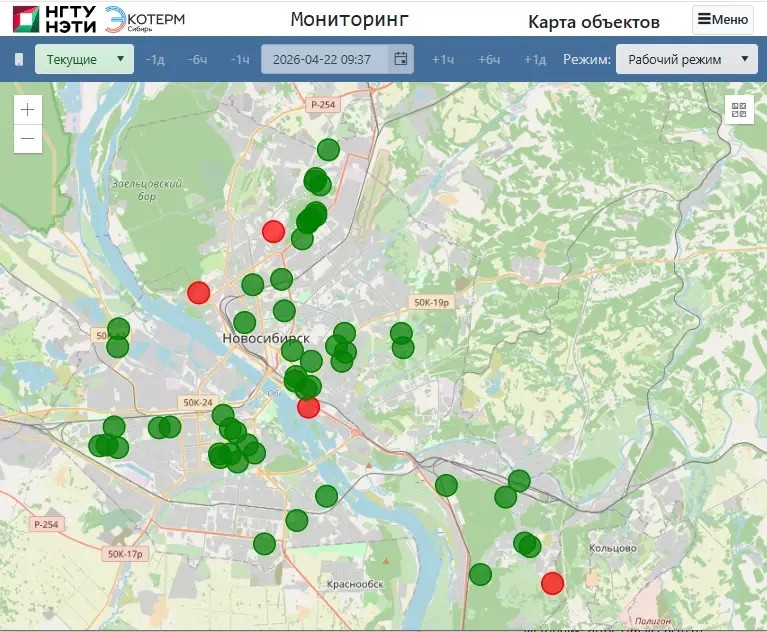767x632 pixels.
Task: Click the date field 2026-04-22 09:37
Action: coord(324,59)
